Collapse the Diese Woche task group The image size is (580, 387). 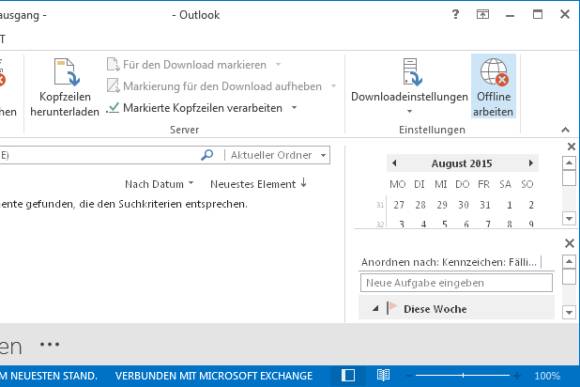(x=376, y=309)
